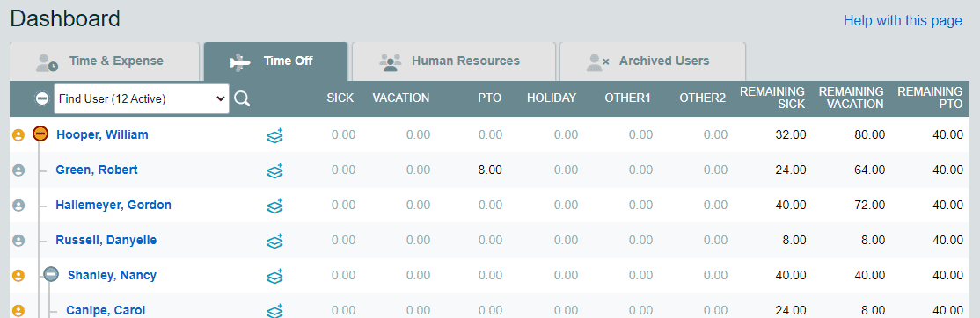Click the REMAINING PTO column header

930,98
